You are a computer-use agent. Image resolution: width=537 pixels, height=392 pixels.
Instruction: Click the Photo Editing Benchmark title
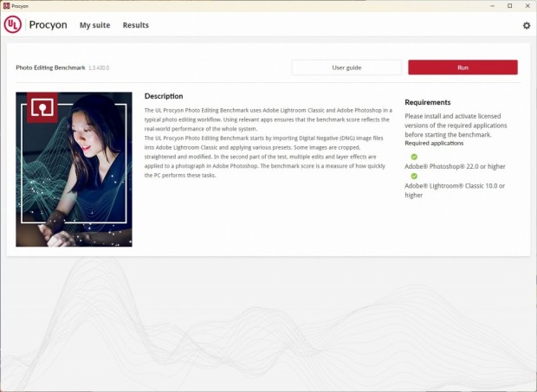[x=50, y=67]
